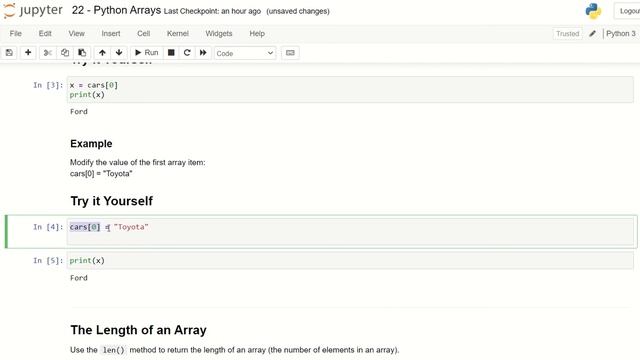Click the pencil edit-mode indicator icon
This screenshot has width=640, height=360.
click(x=592, y=33)
